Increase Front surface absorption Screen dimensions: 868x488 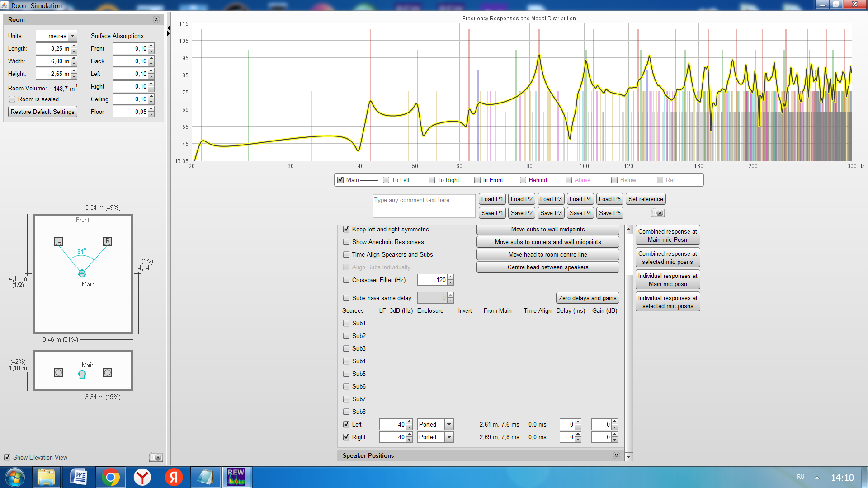click(x=151, y=46)
